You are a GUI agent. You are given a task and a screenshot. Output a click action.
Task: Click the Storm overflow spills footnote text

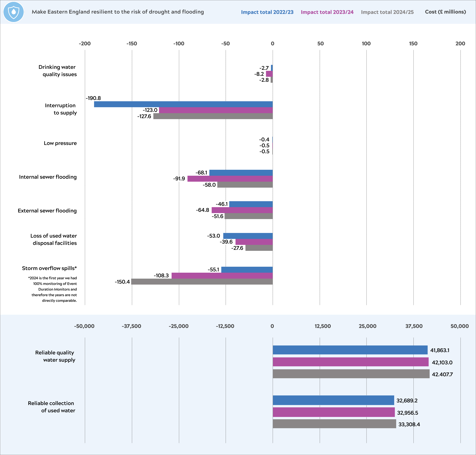(53, 289)
